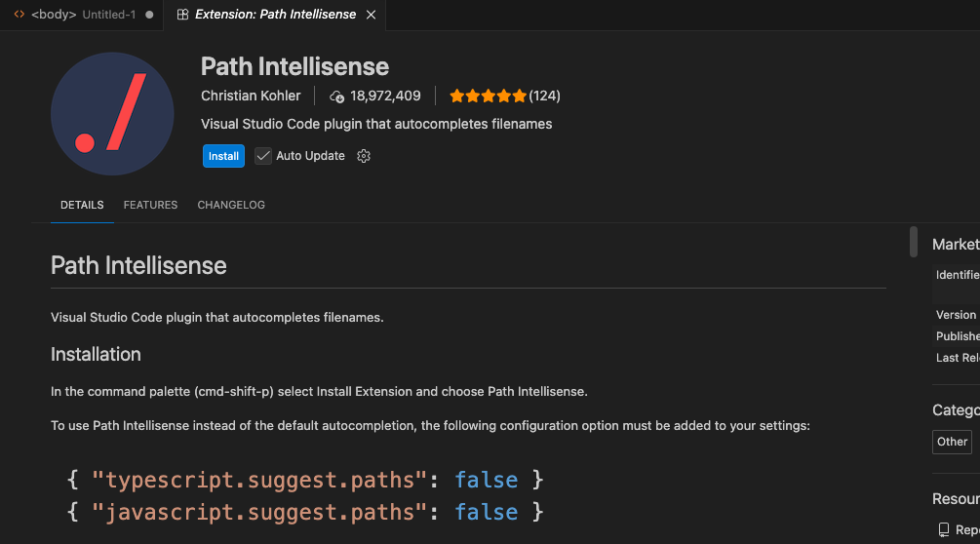This screenshot has width=980, height=544.
Task: Click the blue Install button
Action: tap(223, 156)
